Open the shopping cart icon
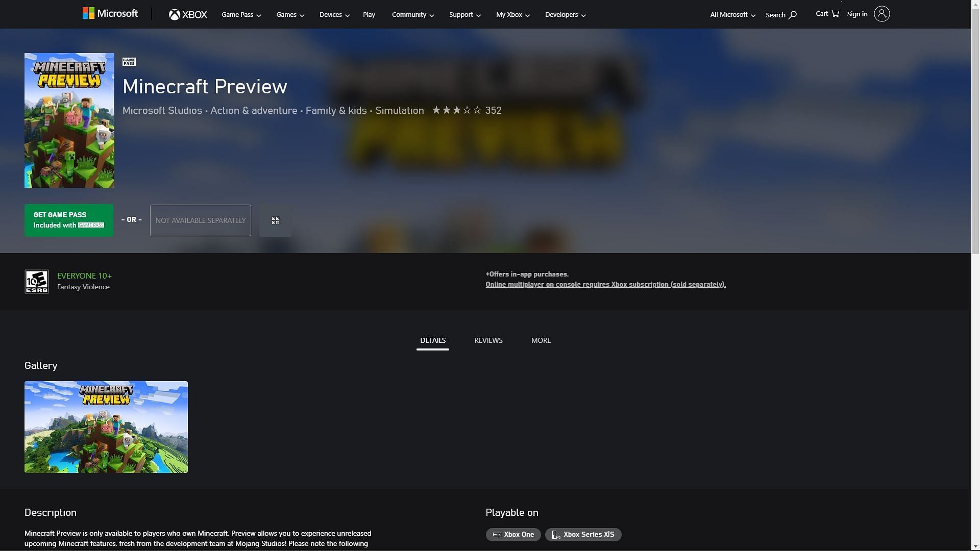 click(x=835, y=13)
